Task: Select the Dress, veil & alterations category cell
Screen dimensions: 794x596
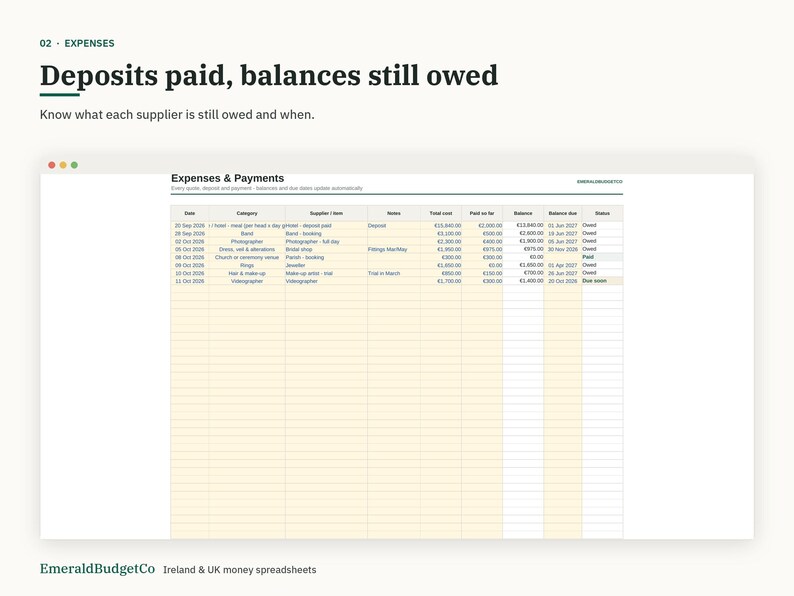Action: click(x=247, y=249)
